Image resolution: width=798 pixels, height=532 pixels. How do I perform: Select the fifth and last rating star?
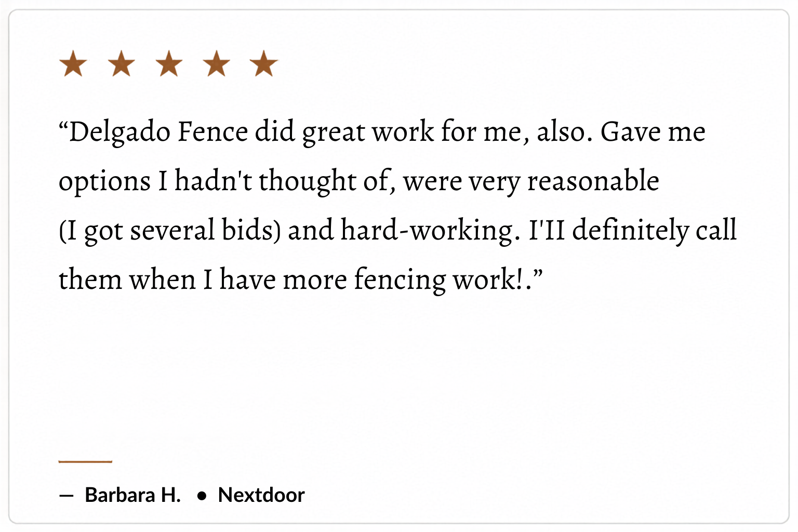pos(264,64)
